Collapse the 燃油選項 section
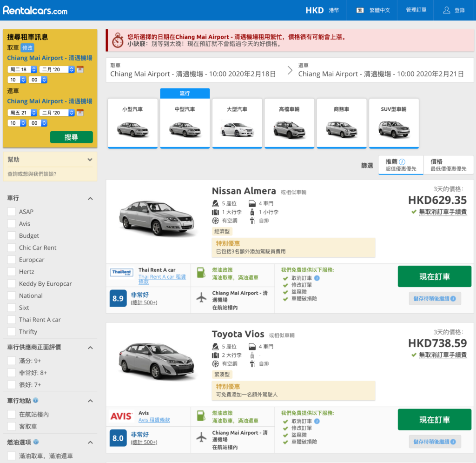Viewport: 476px width, 463px height. pyautogui.click(x=90, y=443)
